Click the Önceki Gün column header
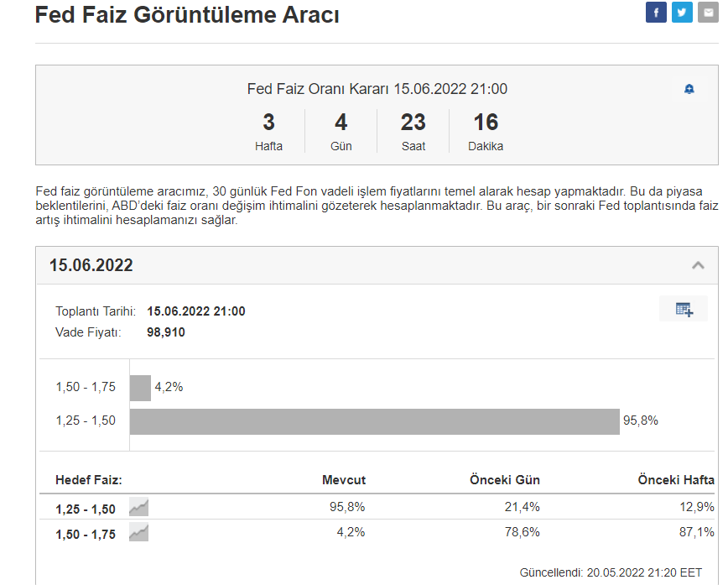The height and width of the screenshot is (585, 728). click(504, 480)
